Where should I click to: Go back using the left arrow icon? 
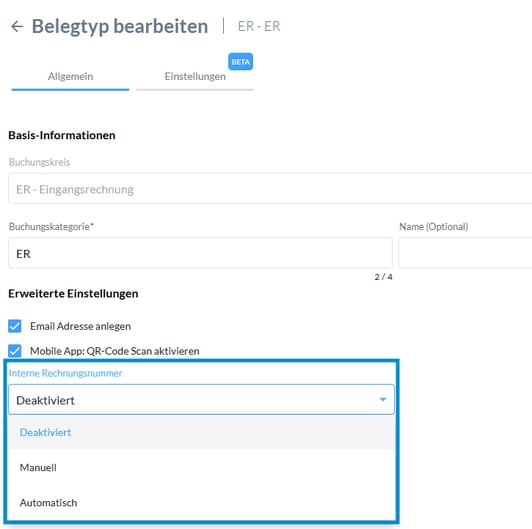tap(17, 26)
